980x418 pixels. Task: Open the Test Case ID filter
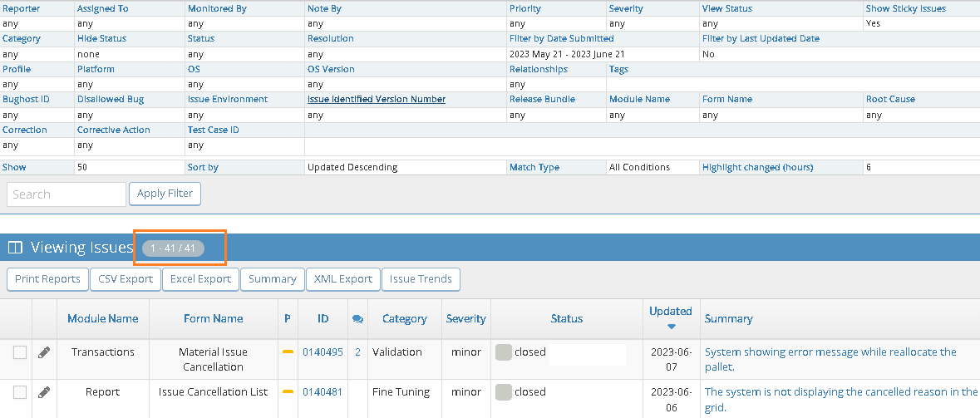213,130
